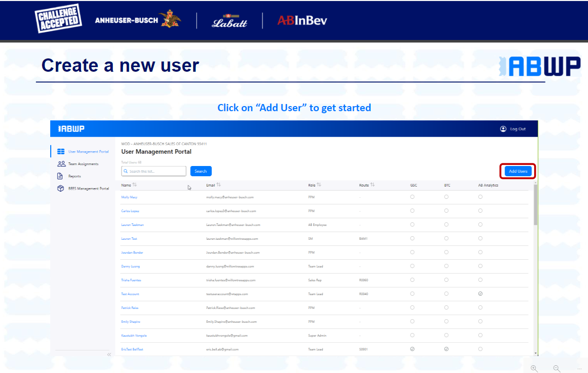Open BEES Management Portal in sidebar
The height and width of the screenshot is (373, 588).
89,189
